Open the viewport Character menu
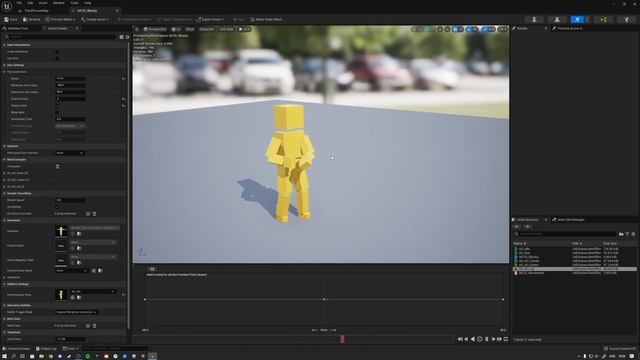The height and width of the screenshot is (360, 640). point(207,29)
